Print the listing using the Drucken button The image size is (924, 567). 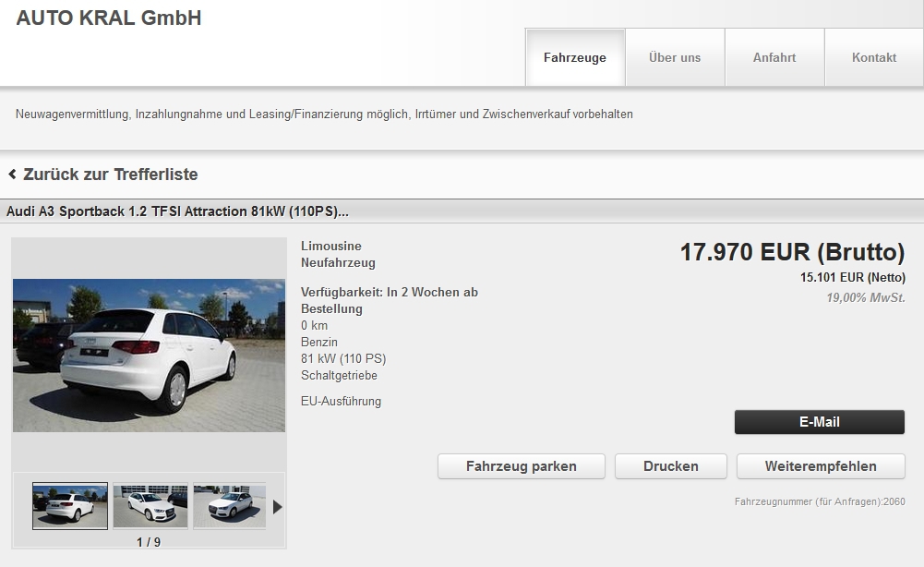(671, 466)
